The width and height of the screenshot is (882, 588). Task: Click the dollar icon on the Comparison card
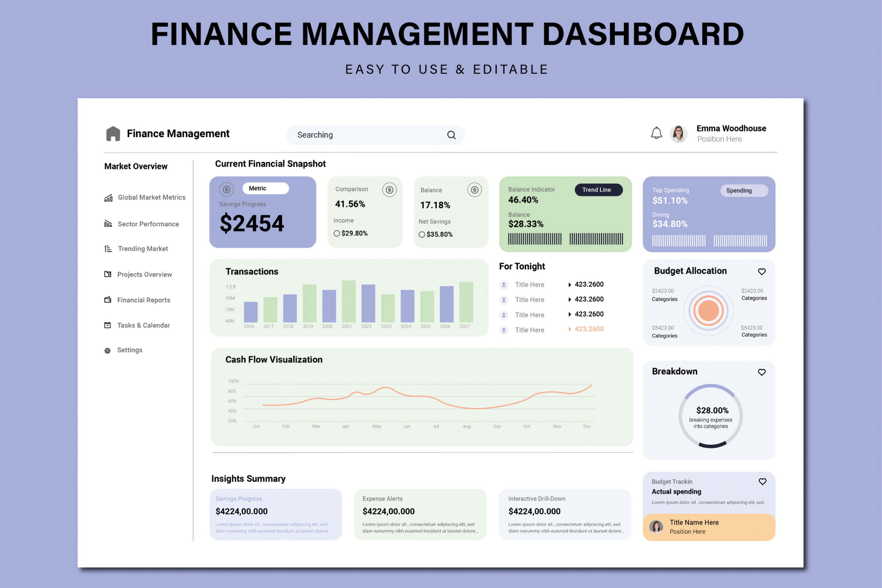(x=389, y=190)
